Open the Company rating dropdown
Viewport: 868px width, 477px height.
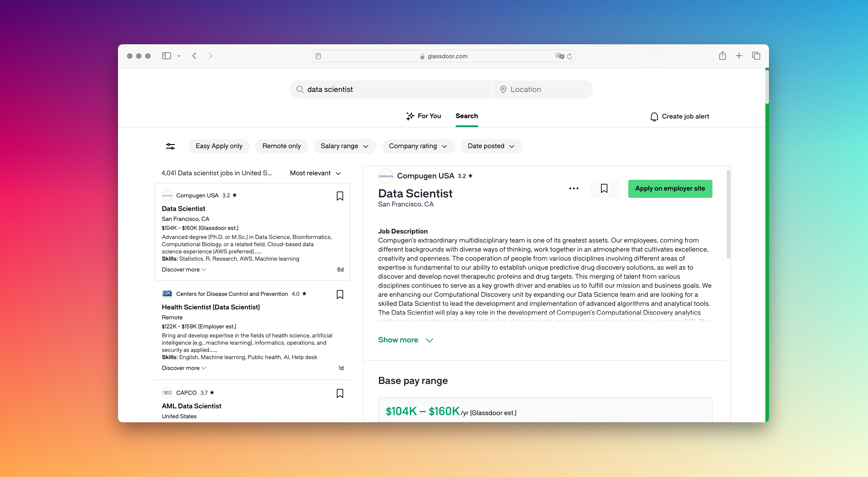coord(418,146)
